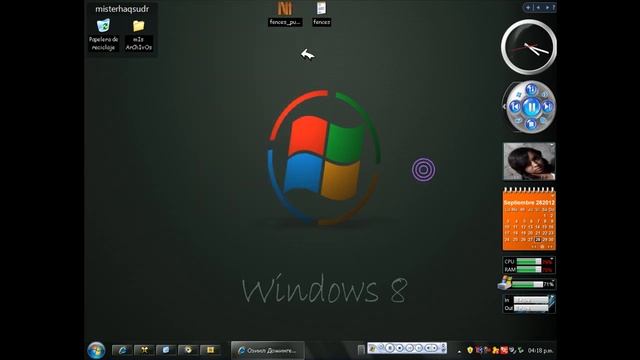Click the yellow film quick launch icon

210,350
